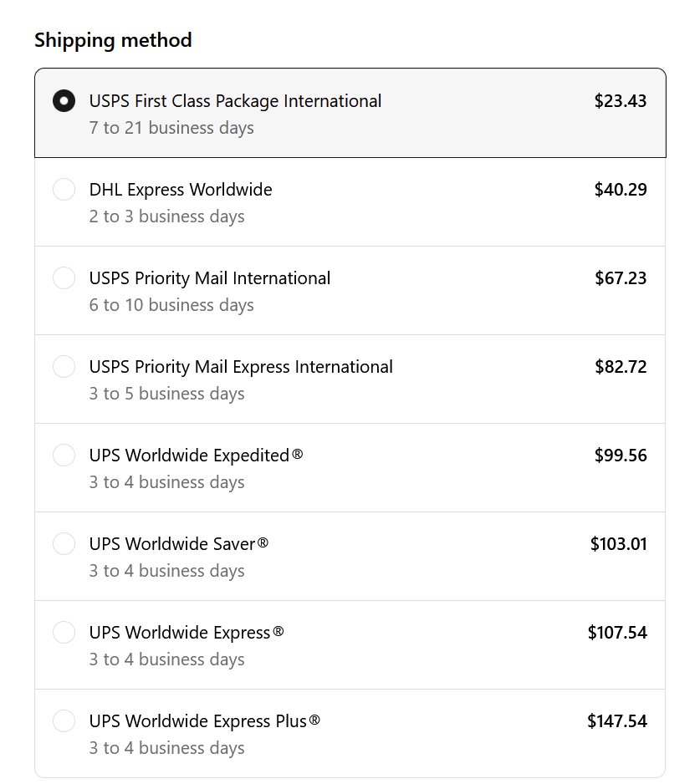Pick USPS Priority Mail Express International radio
Screen dimensions: 700x784
tap(64, 366)
